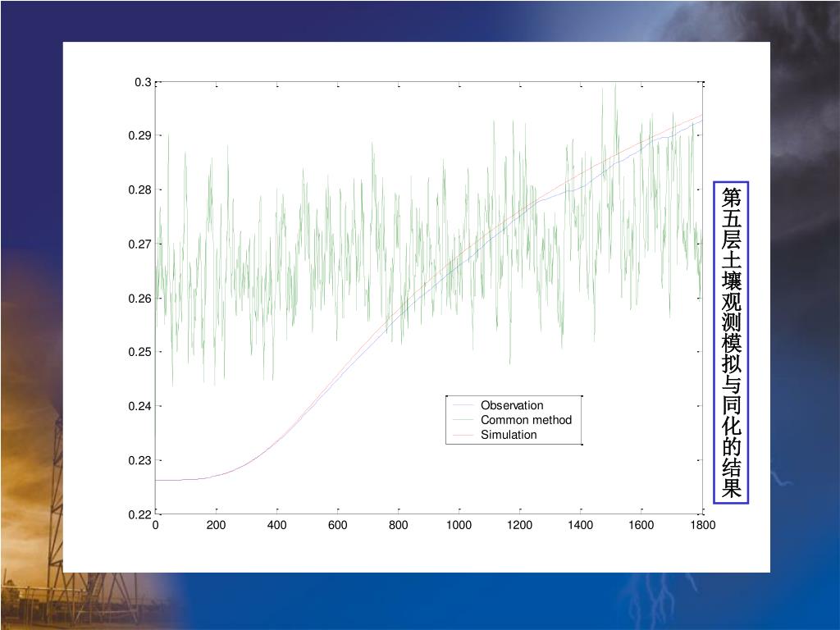Click the y-axis label 0.3
This screenshot has height=630, width=840.
(x=143, y=83)
